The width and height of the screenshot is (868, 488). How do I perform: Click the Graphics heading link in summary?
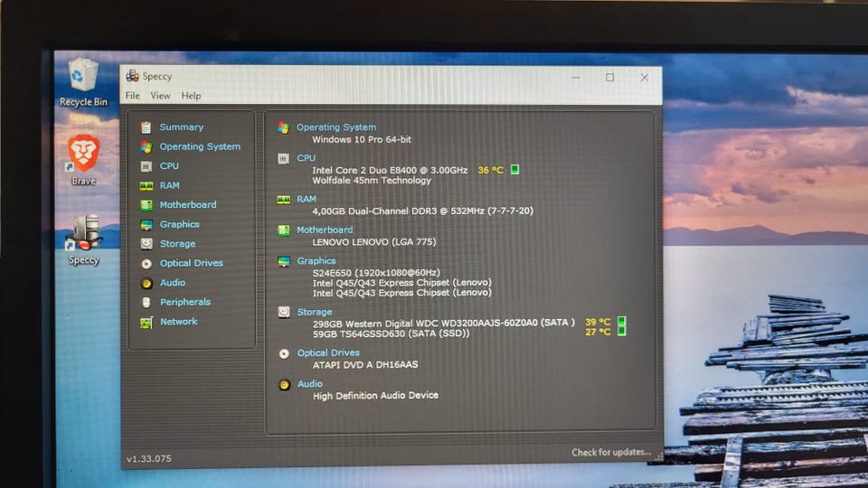[316, 260]
